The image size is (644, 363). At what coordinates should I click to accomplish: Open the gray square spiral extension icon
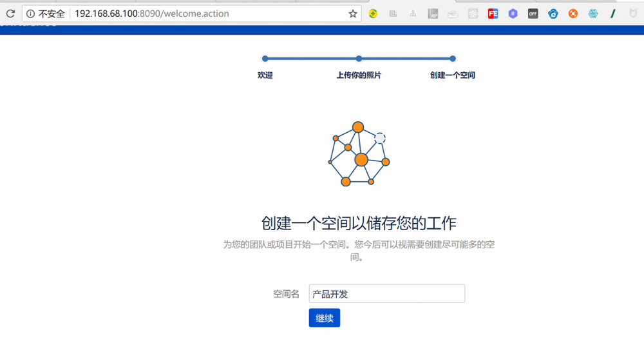pyautogui.click(x=393, y=14)
